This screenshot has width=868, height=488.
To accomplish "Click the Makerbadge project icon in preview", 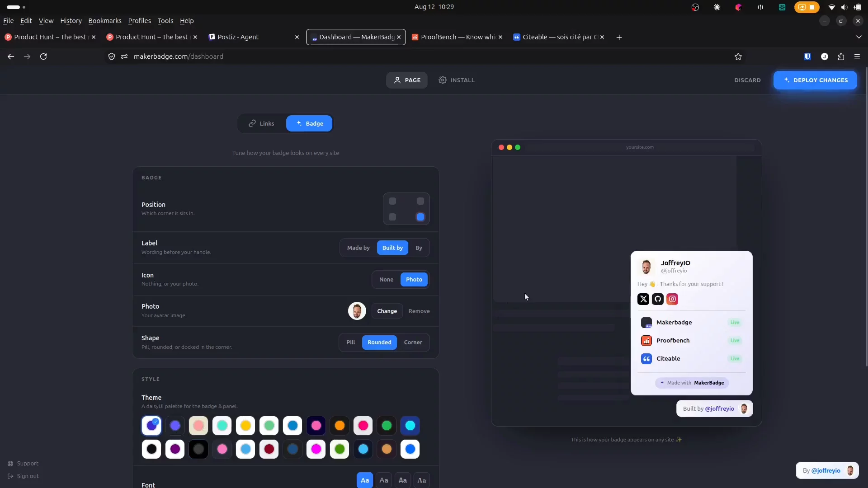I will tap(646, 323).
